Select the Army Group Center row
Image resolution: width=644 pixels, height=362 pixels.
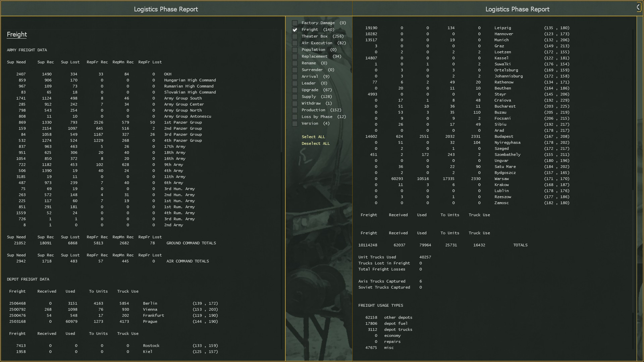tap(112, 104)
